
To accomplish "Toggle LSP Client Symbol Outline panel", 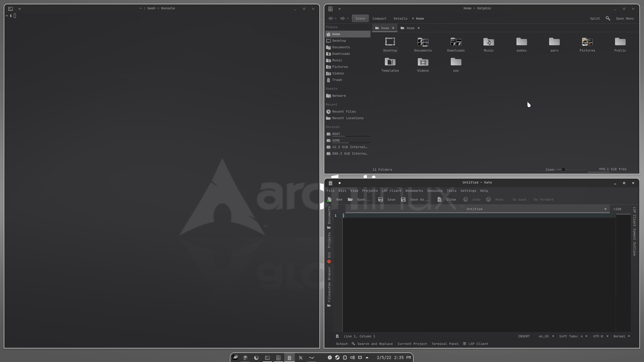I will [x=634, y=231].
